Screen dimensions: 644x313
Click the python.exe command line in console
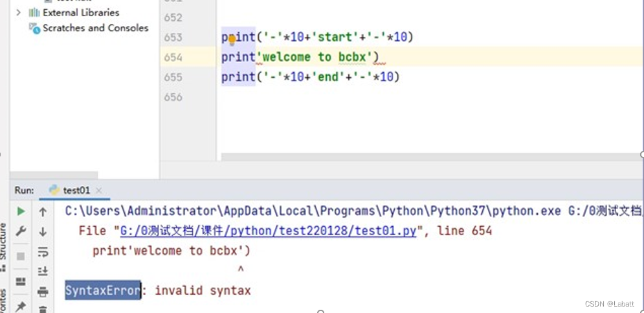point(353,211)
